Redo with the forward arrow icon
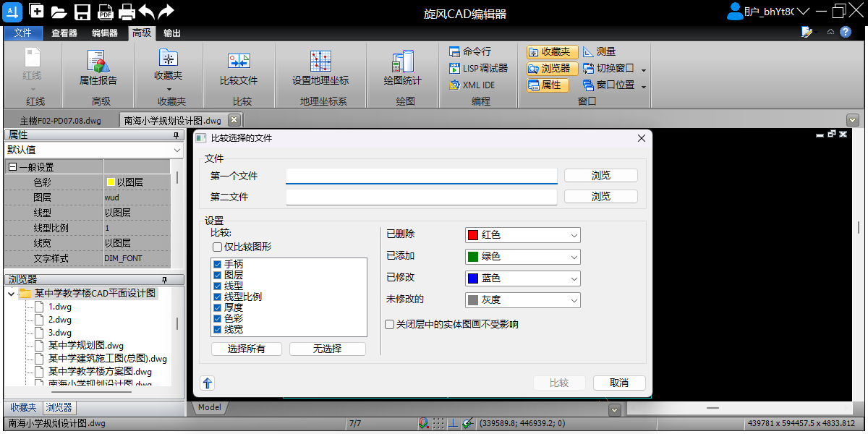 [x=166, y=11]
